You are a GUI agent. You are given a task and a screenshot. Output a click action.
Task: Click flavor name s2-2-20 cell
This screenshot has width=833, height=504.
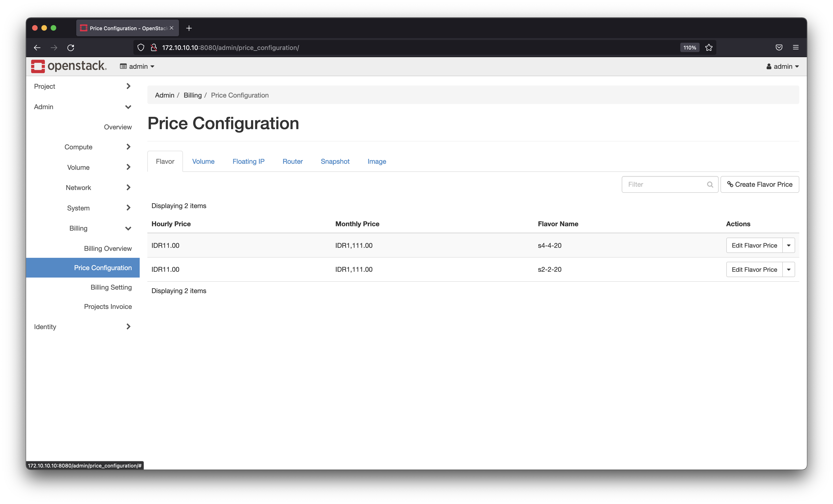(x=549, y=270)
